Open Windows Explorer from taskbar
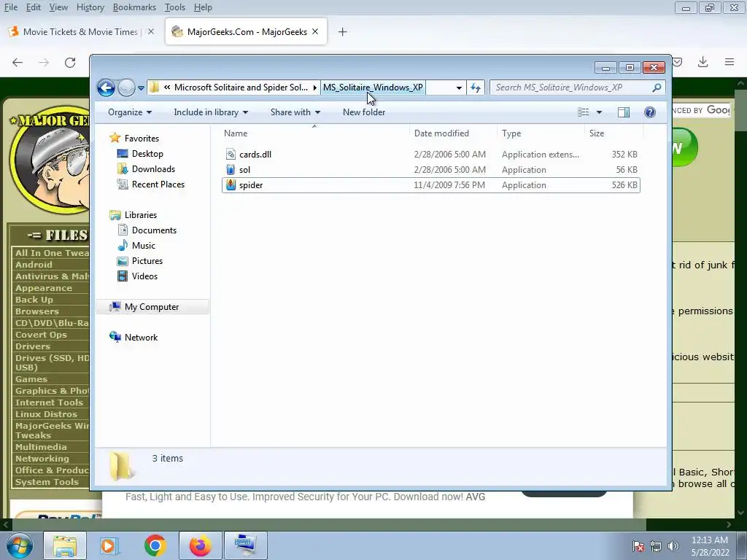Screen dimensions: 747x560 [x=64, y=545]
